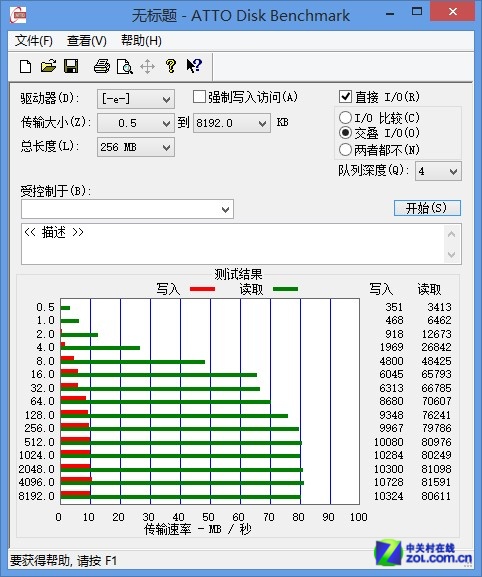
Task: Maximize the ATTO Disk Benchmark window
Action: click(x=417, y=12)
